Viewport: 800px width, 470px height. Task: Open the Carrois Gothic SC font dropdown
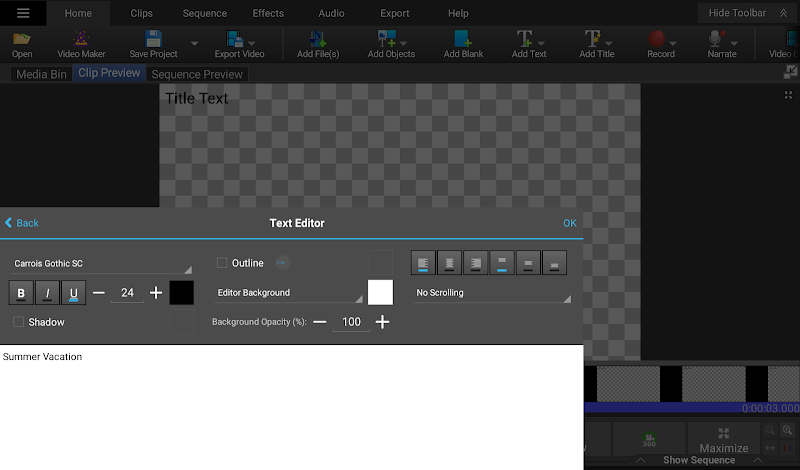102,264
